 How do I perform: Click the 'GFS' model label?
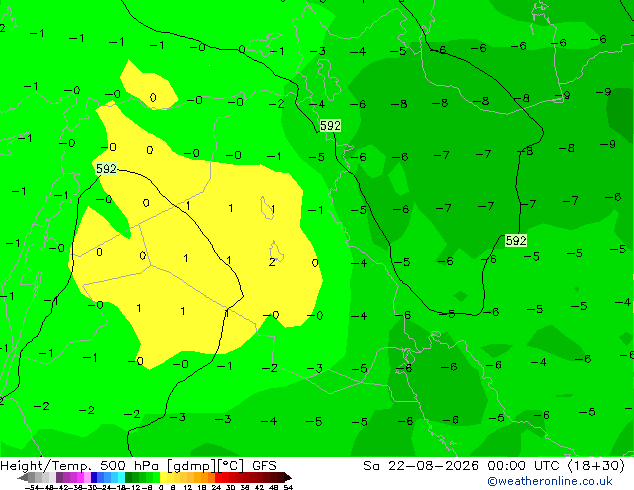[264, 466]
